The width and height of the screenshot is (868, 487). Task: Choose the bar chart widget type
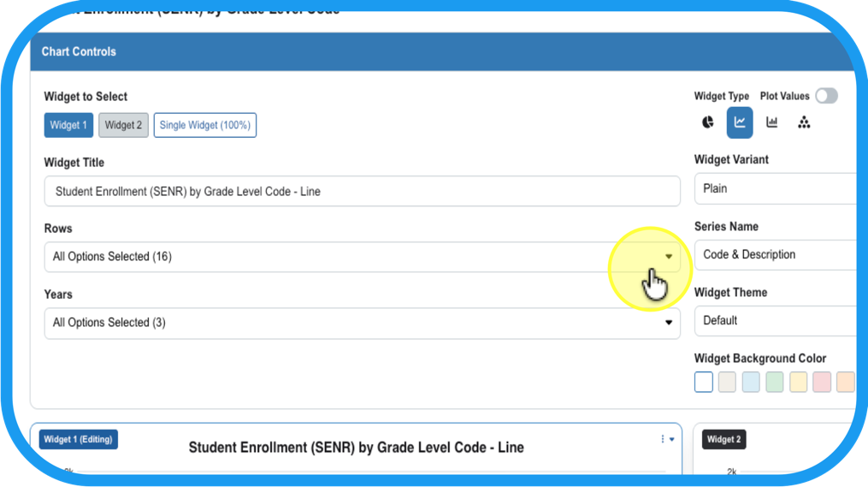click(x=771, y=122)
